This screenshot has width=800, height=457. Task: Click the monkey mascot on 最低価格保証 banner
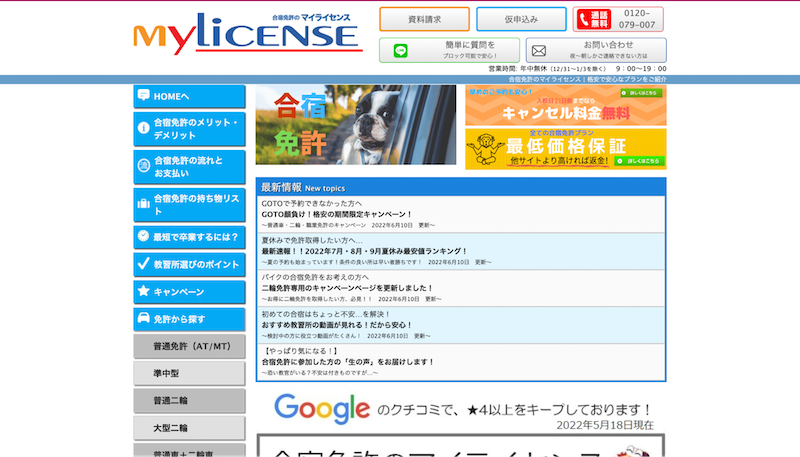pos(485,149)
